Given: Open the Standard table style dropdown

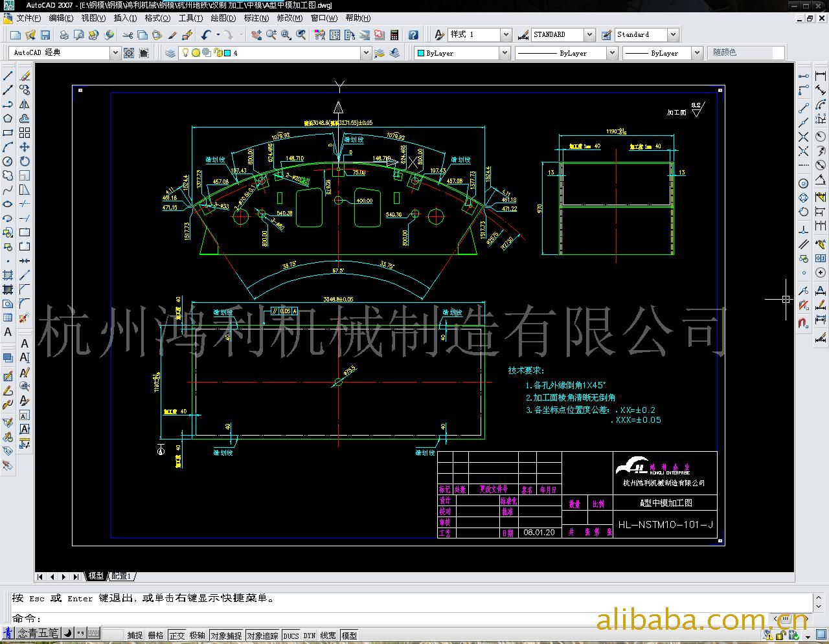Looking at the screenshot, I should (673, 35).
